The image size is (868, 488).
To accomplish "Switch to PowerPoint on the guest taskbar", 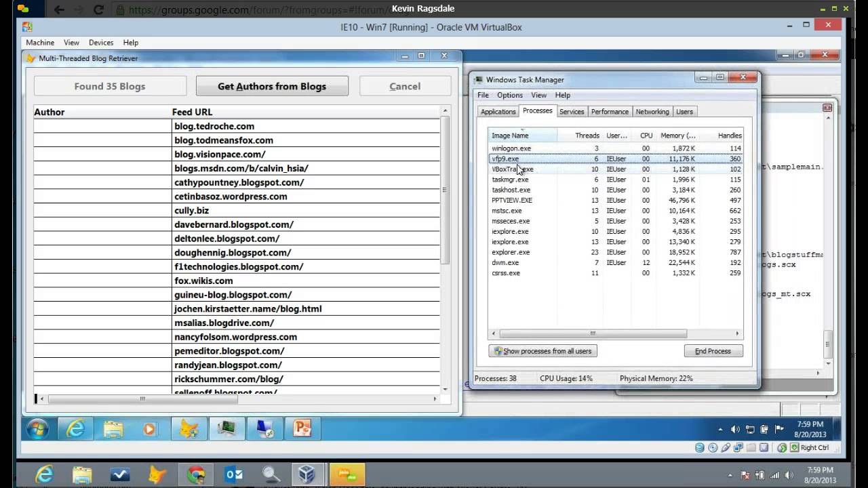I will click(x=302, y=428).
